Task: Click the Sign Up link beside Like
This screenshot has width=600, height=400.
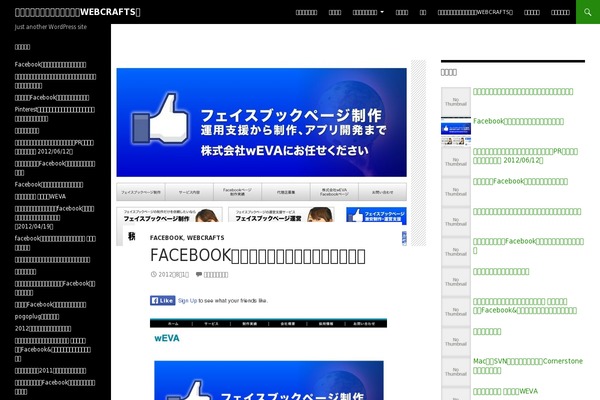Action: coord(187,301)
